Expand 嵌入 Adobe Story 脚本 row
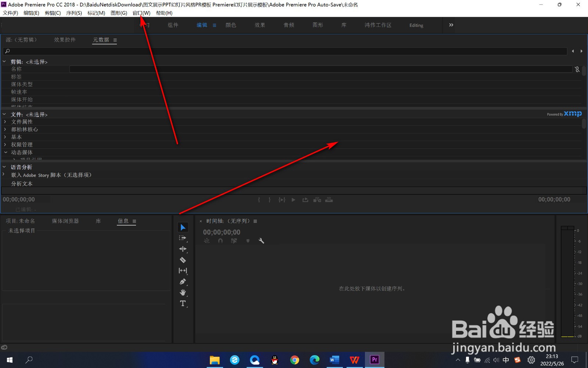Image resolution: width=588 pixels, height=368 pixels. 4,174
